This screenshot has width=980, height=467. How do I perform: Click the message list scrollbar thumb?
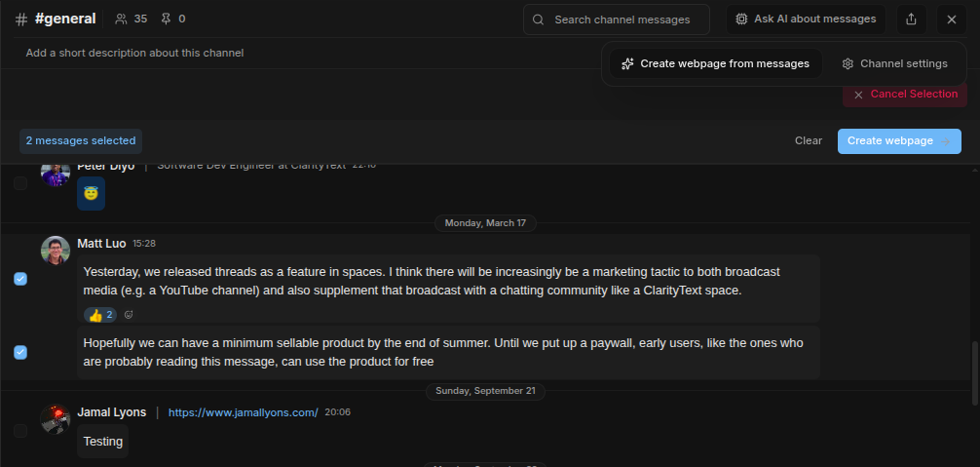[975, 373]
